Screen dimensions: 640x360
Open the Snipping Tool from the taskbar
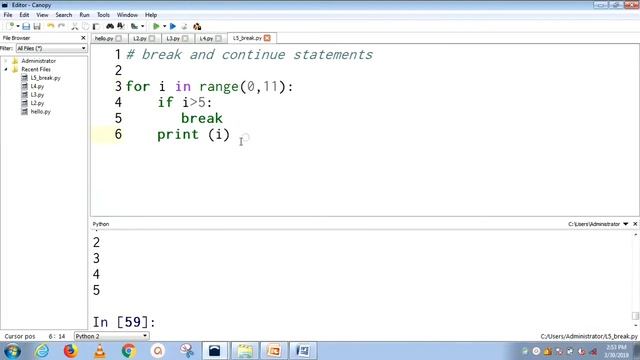pos(187,351)
